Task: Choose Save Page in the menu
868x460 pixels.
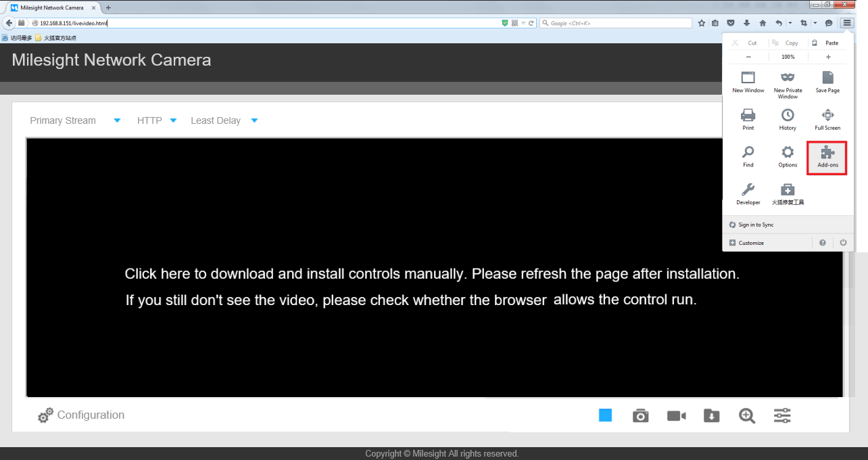Action: coord(827,83)
